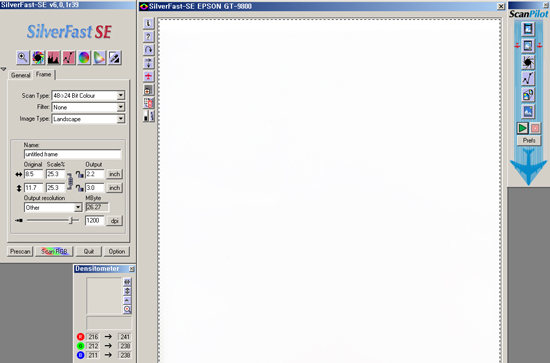
Task: Open ScanPilot Prefs
Action: click(x=529, y=141)
